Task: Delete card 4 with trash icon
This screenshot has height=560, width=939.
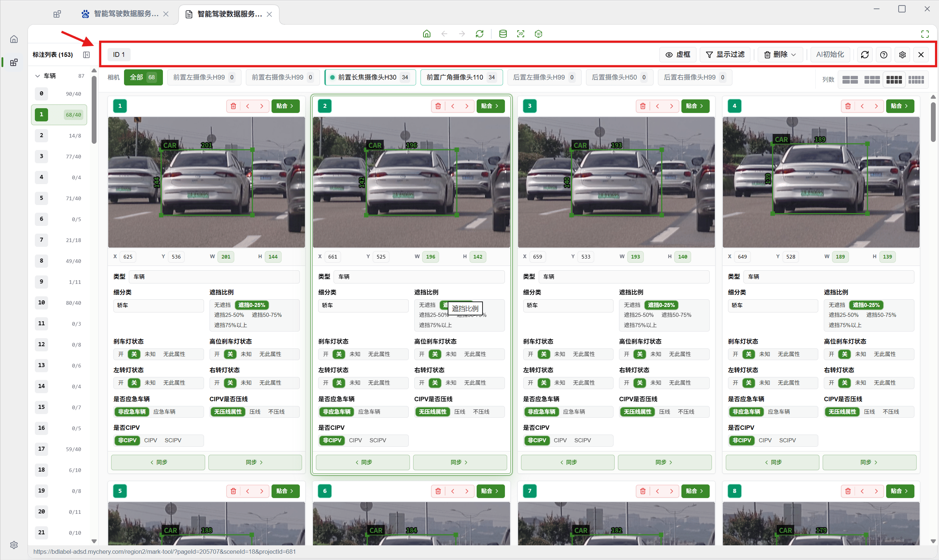Action: point(848,106)
